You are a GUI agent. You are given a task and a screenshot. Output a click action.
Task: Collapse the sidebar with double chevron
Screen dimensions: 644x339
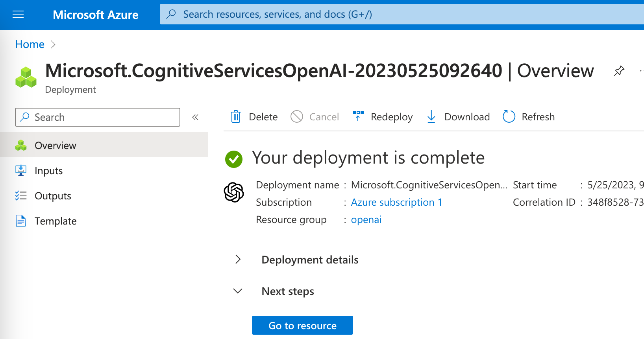pyautogui.click(x=195, y=117)
